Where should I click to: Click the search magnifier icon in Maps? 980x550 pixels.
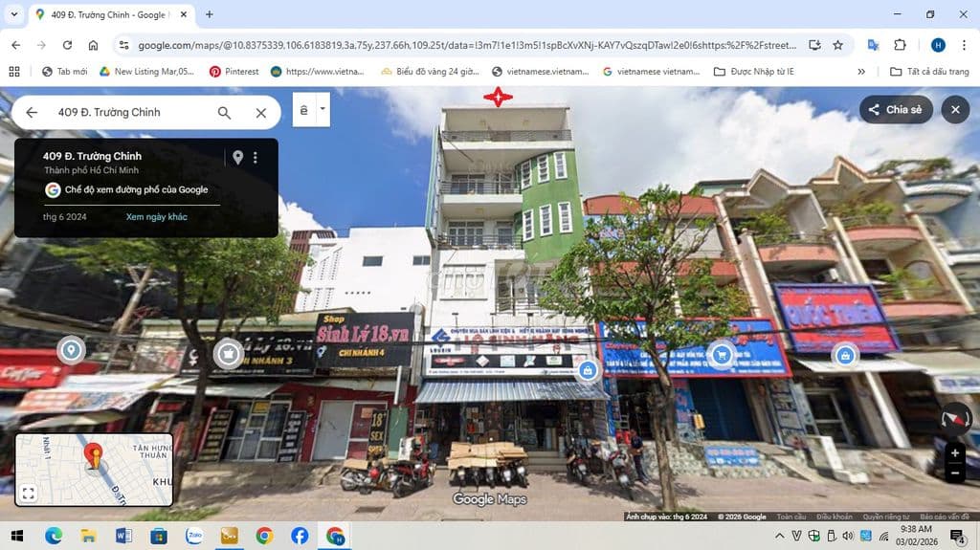tap(224, 113)
